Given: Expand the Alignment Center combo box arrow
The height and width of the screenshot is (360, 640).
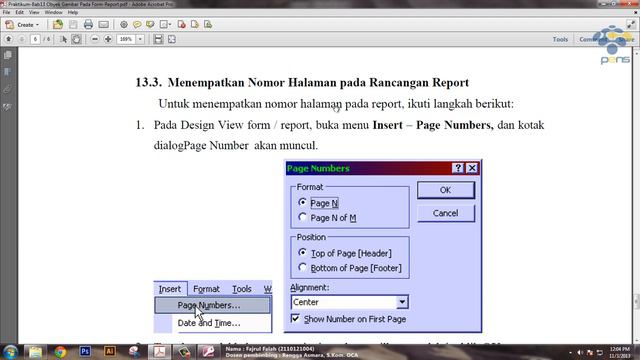Looking at the screenshot, I should point(402,302).
